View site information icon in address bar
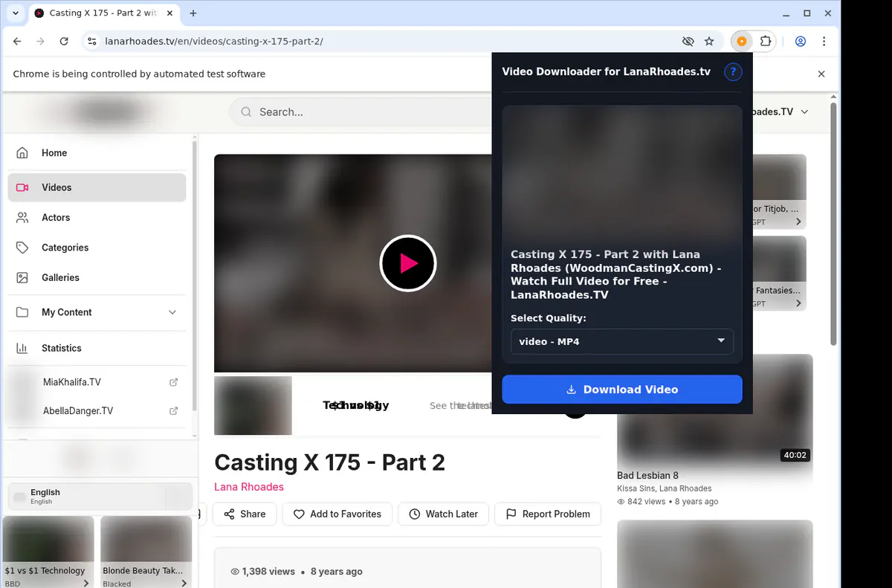 pos(91,42)
